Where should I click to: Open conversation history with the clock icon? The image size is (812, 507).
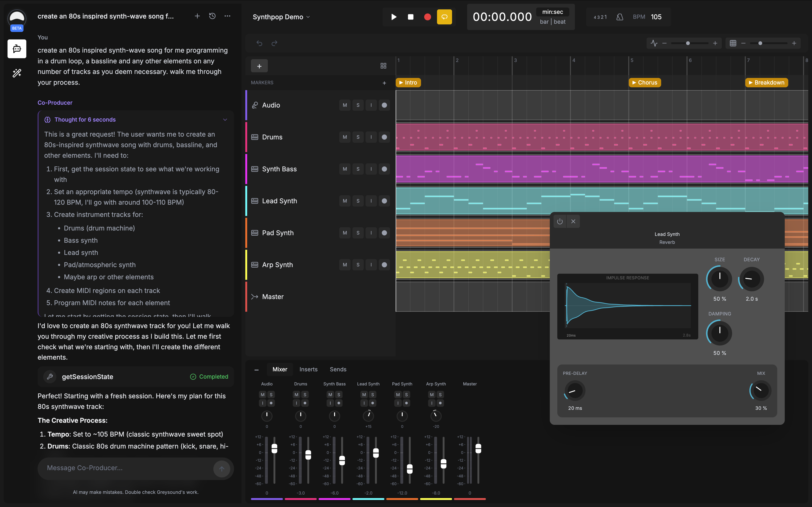(212, 16)
